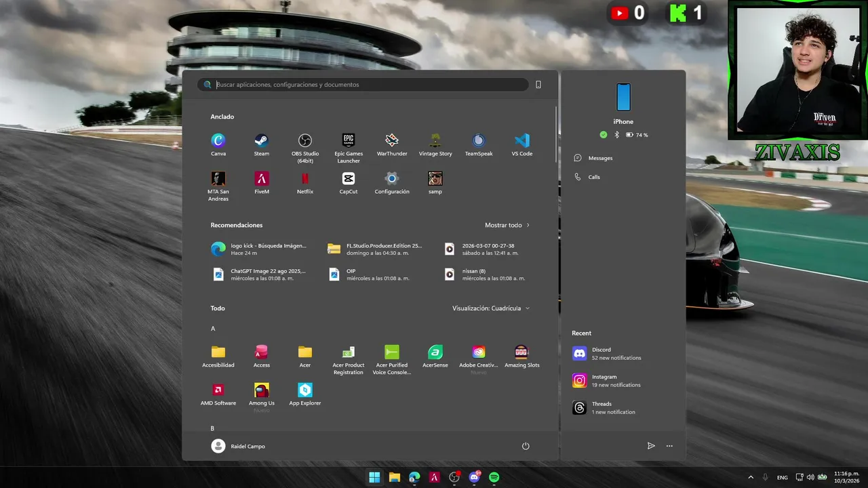
Task: Open iPhone Messages
Action: tap(593, 158)
